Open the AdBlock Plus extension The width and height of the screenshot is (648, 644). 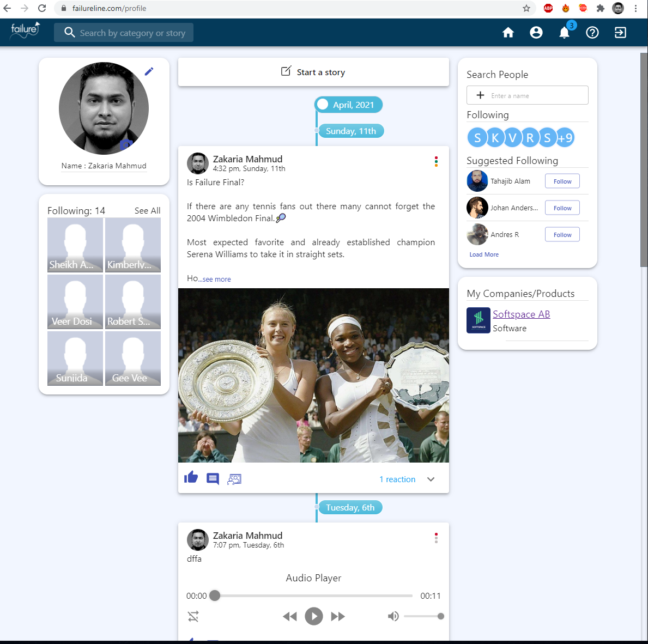pyautogui.click(x=548, y=8)
